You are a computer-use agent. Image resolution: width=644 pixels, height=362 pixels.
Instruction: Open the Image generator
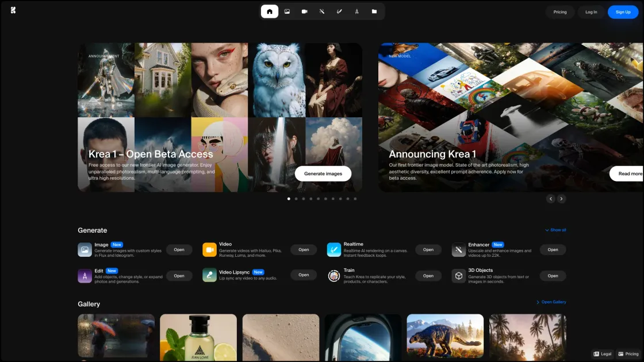tap(179, 249)
